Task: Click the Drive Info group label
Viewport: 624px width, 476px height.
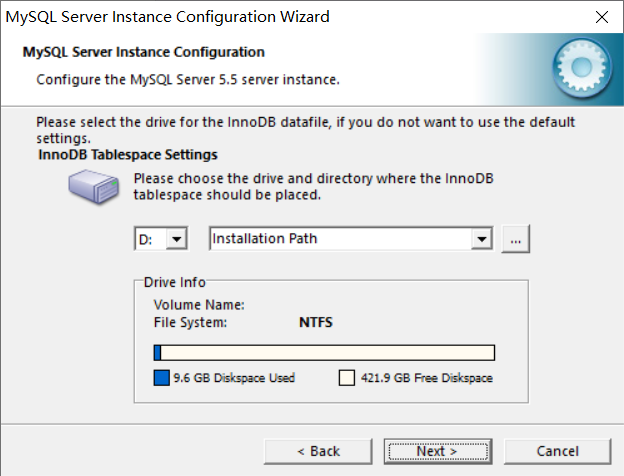Action: pyautogui.click(x=174, y=282)
